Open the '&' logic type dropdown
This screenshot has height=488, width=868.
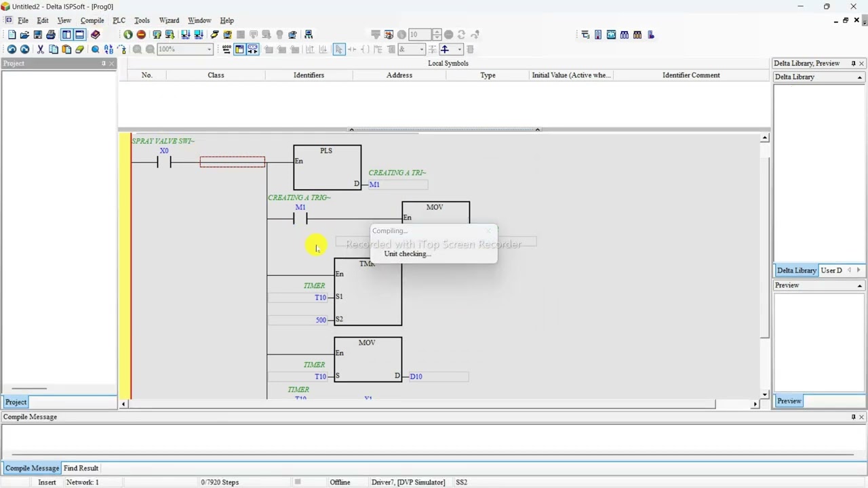(x=421, y=49)
